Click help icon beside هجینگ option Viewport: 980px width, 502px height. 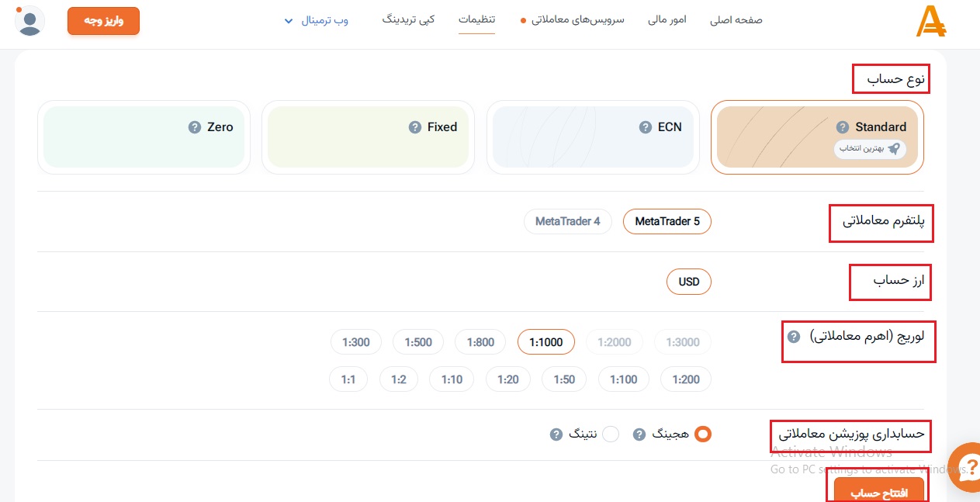pyautogui.click(x=639, y=434)
